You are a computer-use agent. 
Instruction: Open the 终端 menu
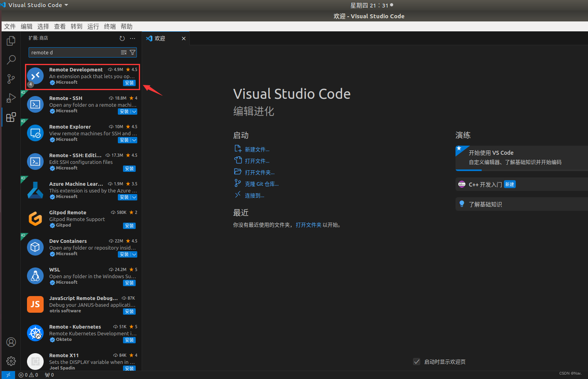(110, 27)
